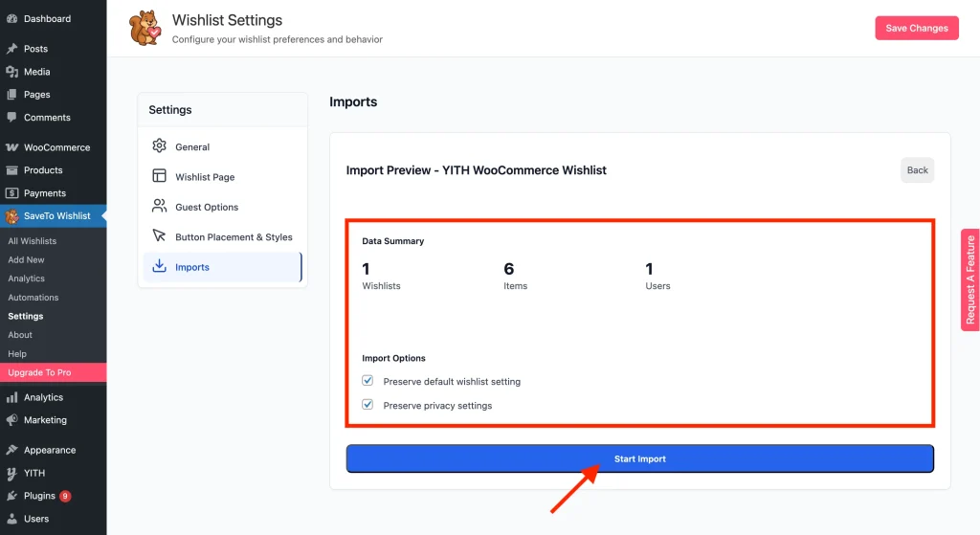Open Automations in the sidebar
980x535 pixels.
click(x=33, y=298)
